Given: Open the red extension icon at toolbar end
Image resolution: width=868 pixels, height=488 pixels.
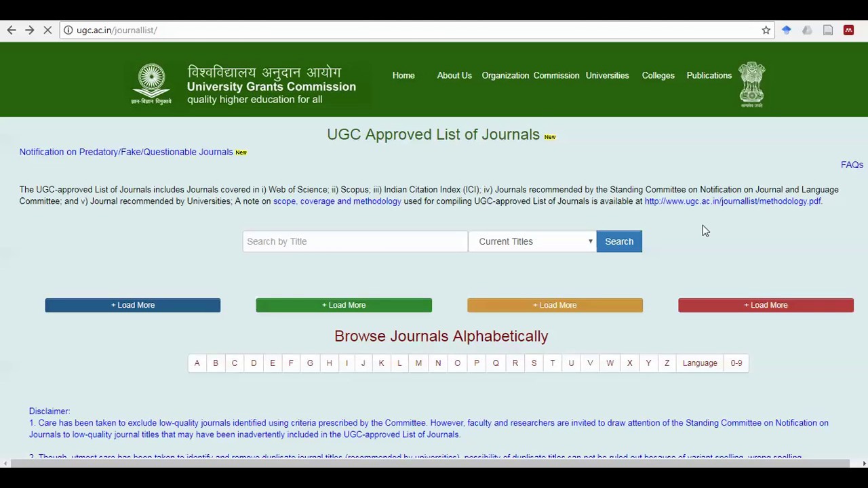Looking at the screenshot, I should coord(848,30).
